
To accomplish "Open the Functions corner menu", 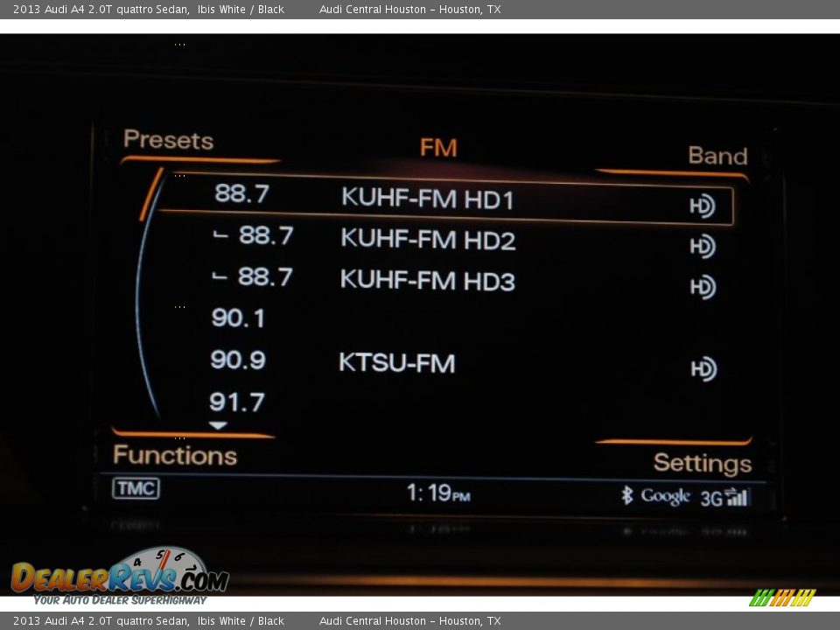I will point(175,455).
